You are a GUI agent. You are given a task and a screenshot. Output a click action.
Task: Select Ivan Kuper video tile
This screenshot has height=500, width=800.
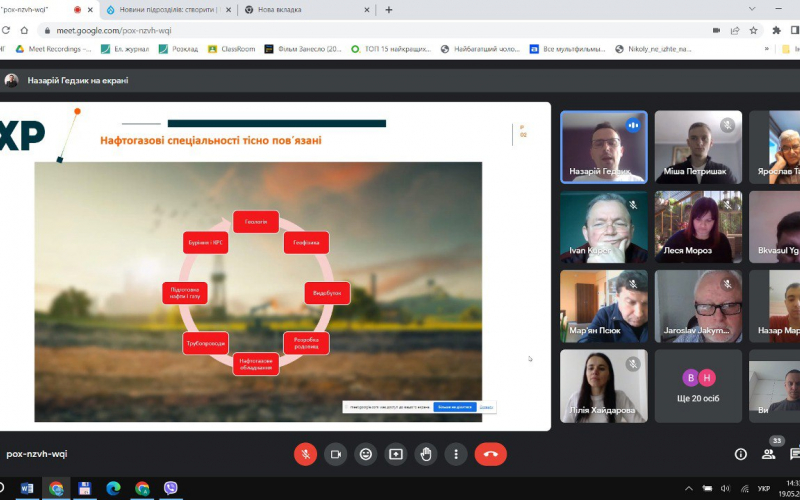[x=604, y=227]
